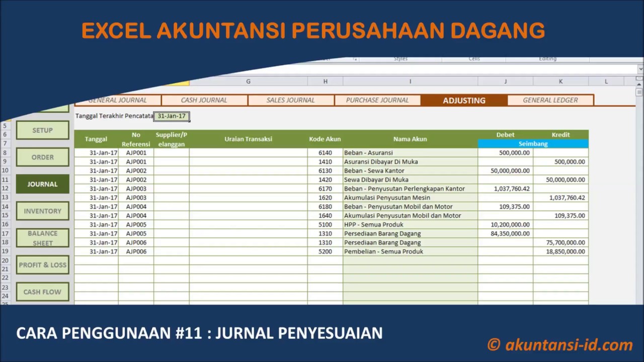The height and width of the screenshot is (362, 644).
Task: Open the General Journal tab
Action: point(118,100)
